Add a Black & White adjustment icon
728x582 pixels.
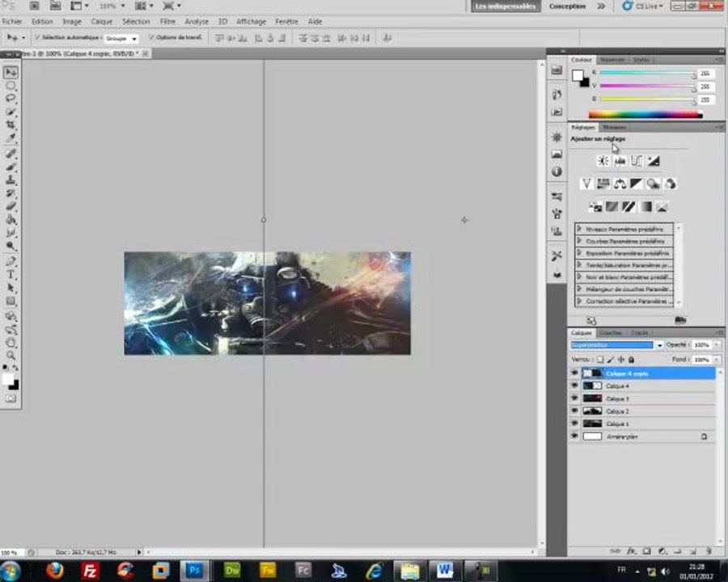tap(637, 183)
